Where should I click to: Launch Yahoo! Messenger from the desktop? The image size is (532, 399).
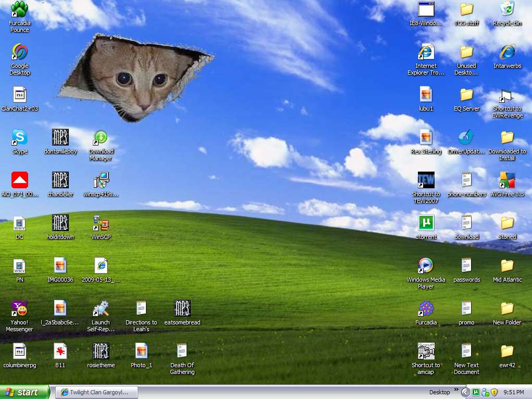20,309
